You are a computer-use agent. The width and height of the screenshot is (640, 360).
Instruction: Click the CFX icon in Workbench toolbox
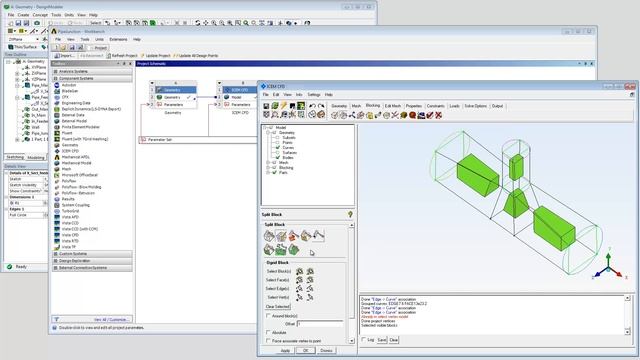pyautogui.click(x=57, y=97)
